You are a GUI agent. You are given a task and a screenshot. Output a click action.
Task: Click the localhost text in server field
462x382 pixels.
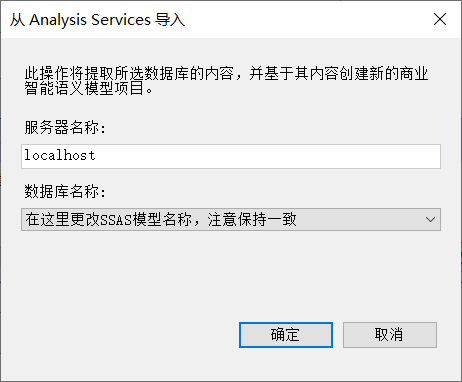pyautogui.click(x=60, y=155)
